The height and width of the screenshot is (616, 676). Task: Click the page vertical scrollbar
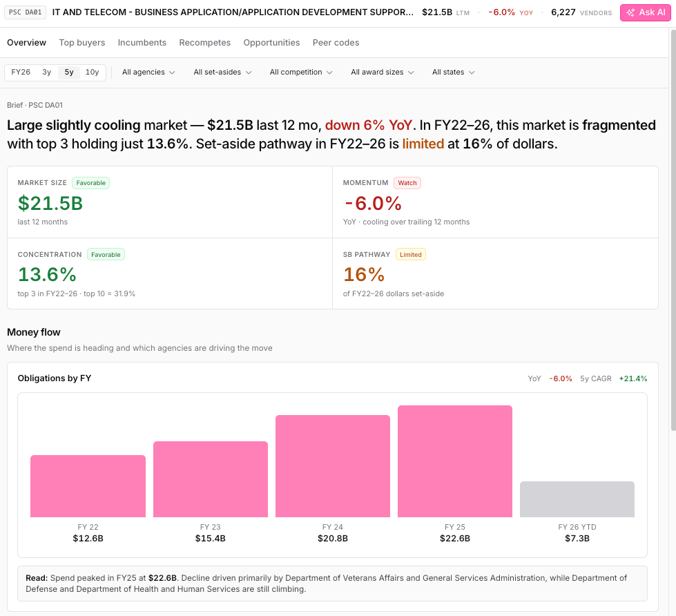click(x=673, y=230)
